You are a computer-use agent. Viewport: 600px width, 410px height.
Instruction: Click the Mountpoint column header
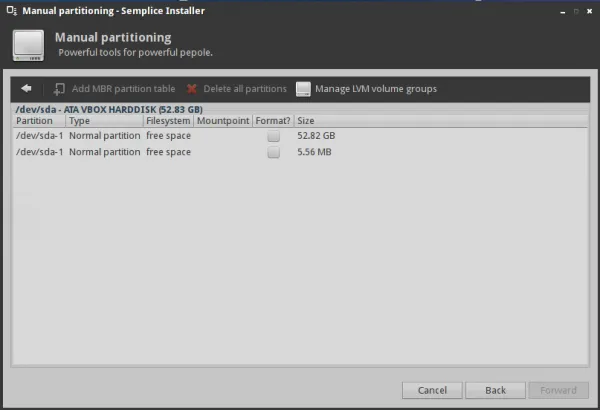pyautogui.click(x=223, y=121)
